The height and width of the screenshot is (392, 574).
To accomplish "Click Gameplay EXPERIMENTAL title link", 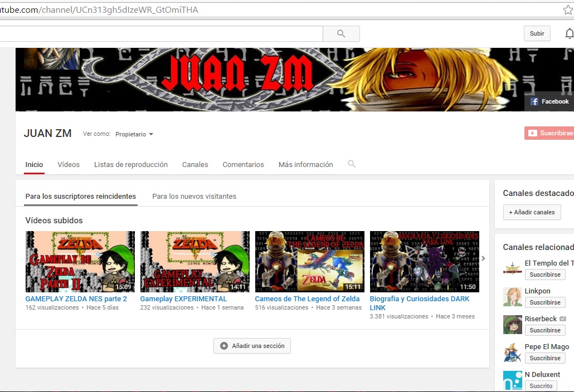I will 183,299.
